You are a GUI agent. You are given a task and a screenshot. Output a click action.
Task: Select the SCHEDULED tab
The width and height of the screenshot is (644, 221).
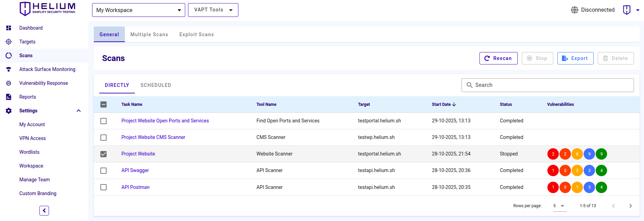(156, 85)
